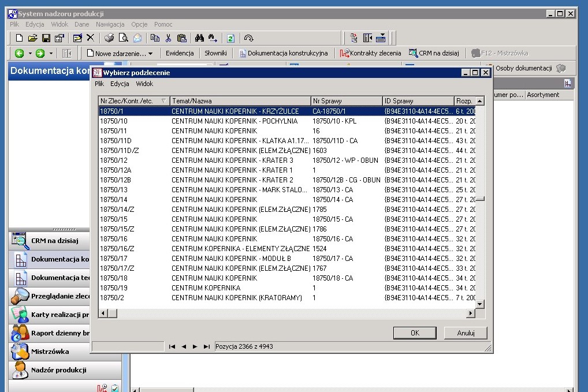Open the Nawigacja menu
This screenshot has height=392, width=588.
[110, 24]
